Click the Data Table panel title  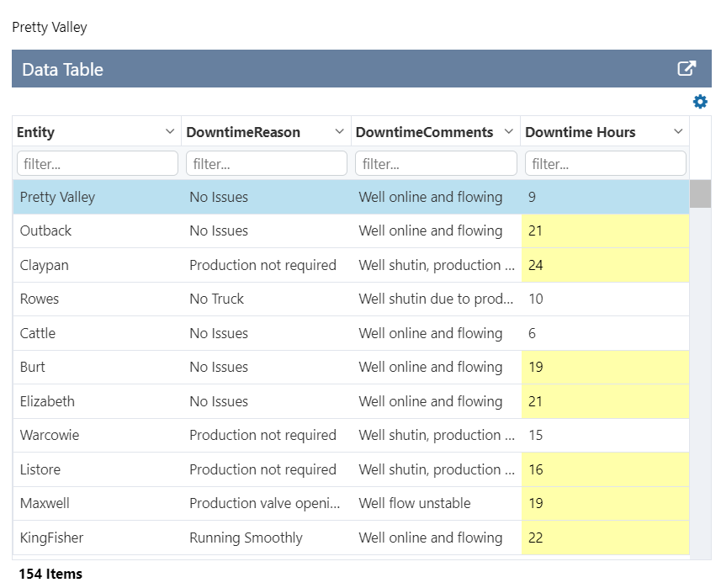pyautogui.click(x=63, y=68)
